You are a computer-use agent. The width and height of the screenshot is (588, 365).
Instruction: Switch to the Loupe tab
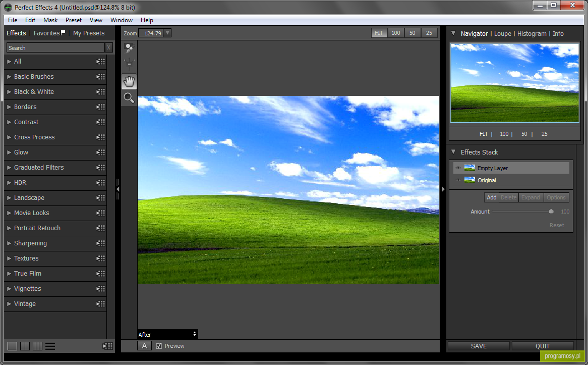pyautogui.click(x=502, y=33)
